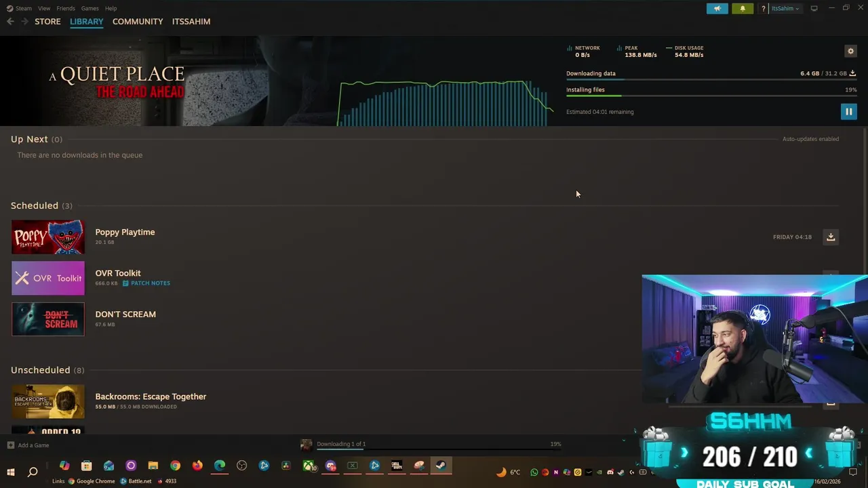Open Firefox from taskbar

[197, 466]
